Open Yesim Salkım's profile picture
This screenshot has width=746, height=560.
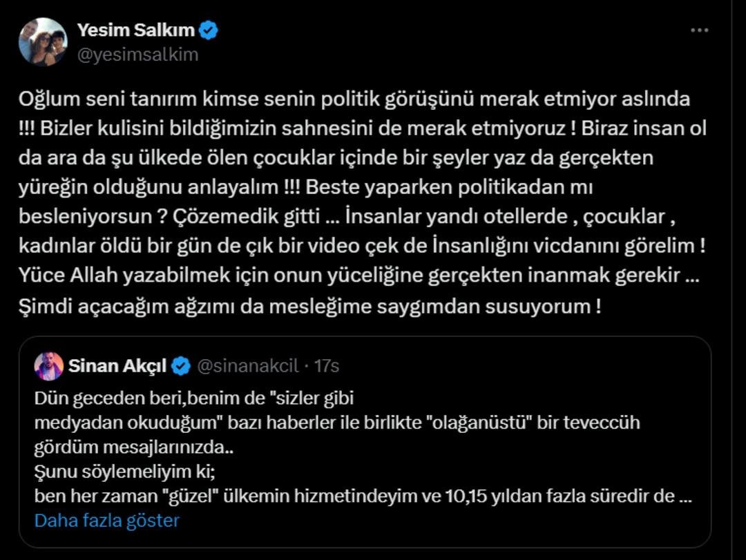(x=44, y=43)
